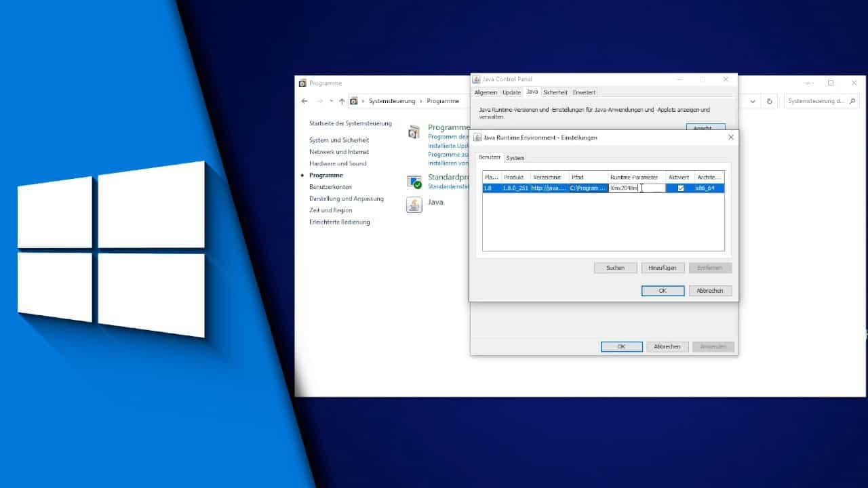Click the Runtime-Parameter text field
868x488 pixels.
pos(637,188)
